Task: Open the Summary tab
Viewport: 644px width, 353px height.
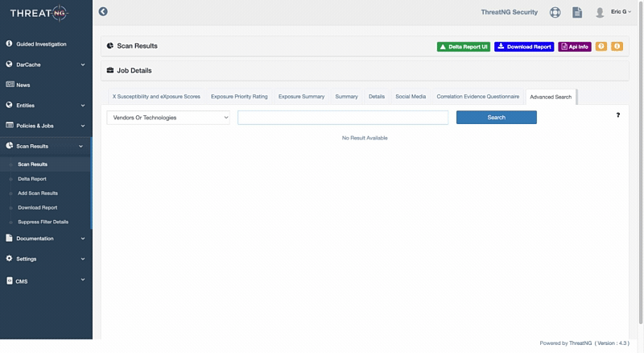Action: tap(346, 97)
